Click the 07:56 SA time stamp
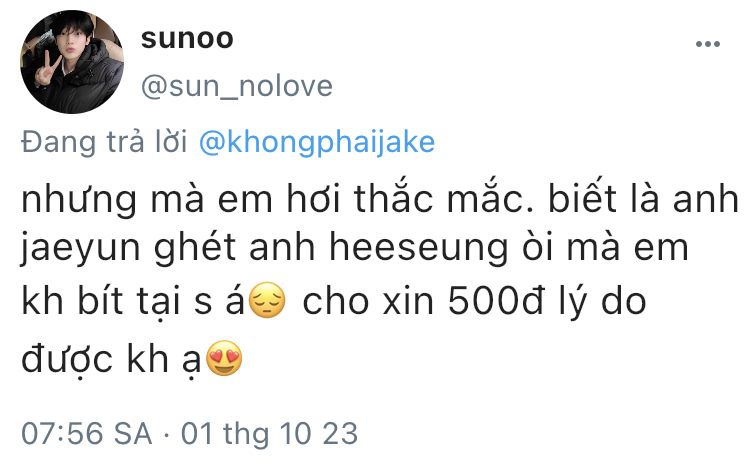The height and width of the screenshot is (464, 750). click(x=87, y=433)
